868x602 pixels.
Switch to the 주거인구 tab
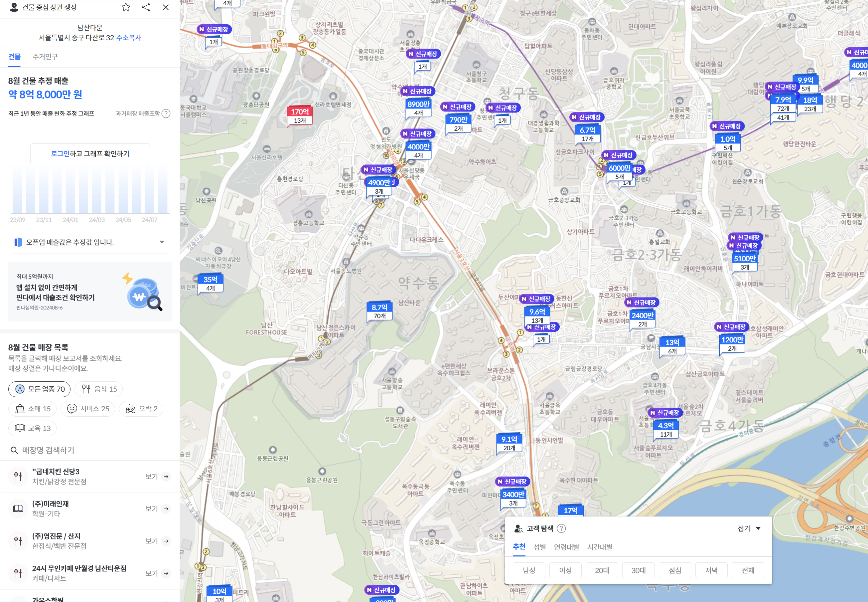coord(45,57)
